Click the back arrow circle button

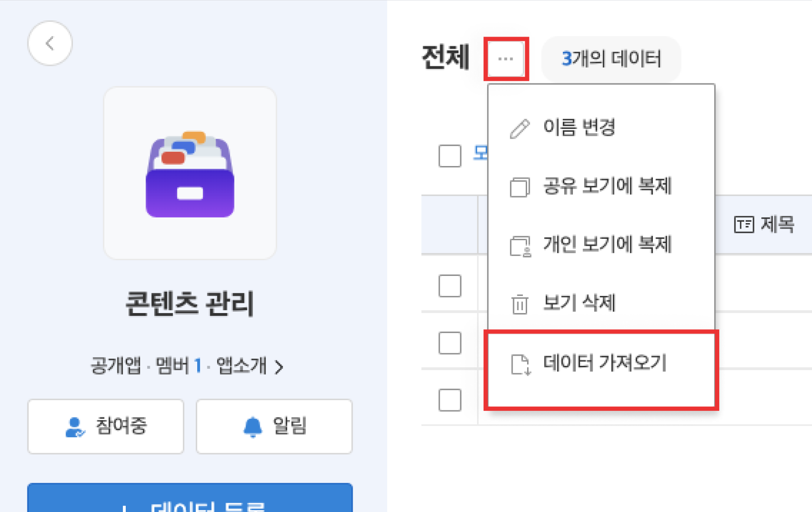pos(50,44)
